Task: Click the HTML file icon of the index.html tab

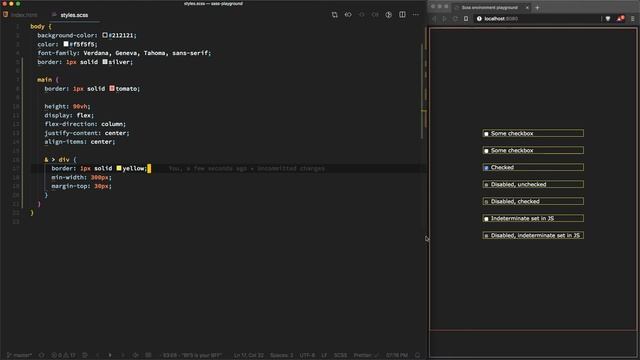Action: pos(5,14)
